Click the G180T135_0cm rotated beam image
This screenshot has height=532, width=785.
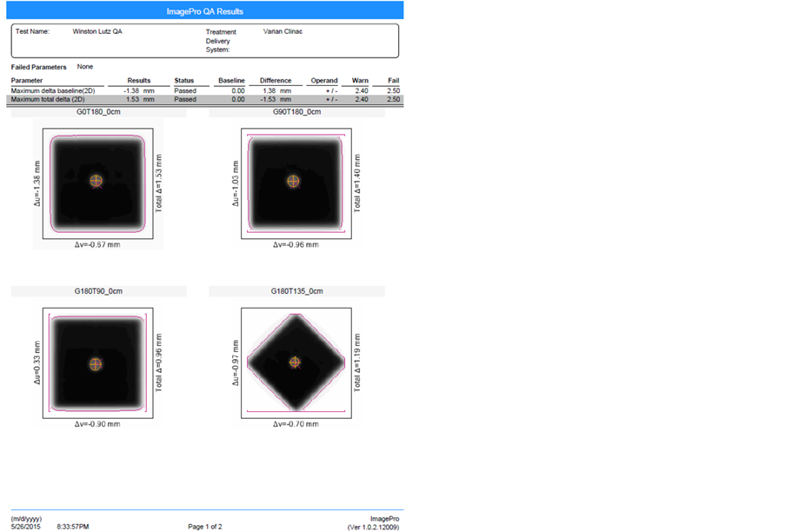(x=296, y=363)
